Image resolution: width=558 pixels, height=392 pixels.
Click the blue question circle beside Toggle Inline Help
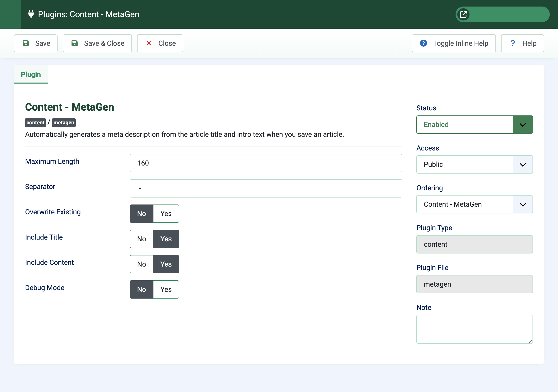(423, 43)
